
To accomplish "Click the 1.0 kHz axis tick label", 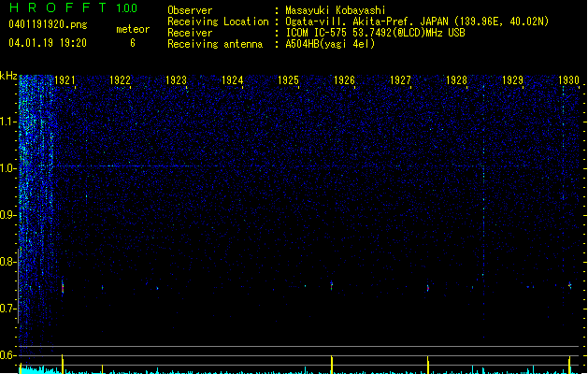I will (7, 168).
